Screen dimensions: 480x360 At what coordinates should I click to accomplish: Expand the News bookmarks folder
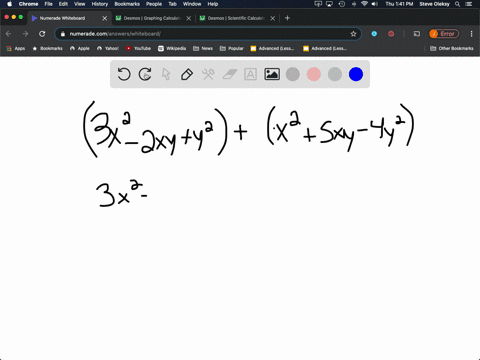click(x=203, y=48)
